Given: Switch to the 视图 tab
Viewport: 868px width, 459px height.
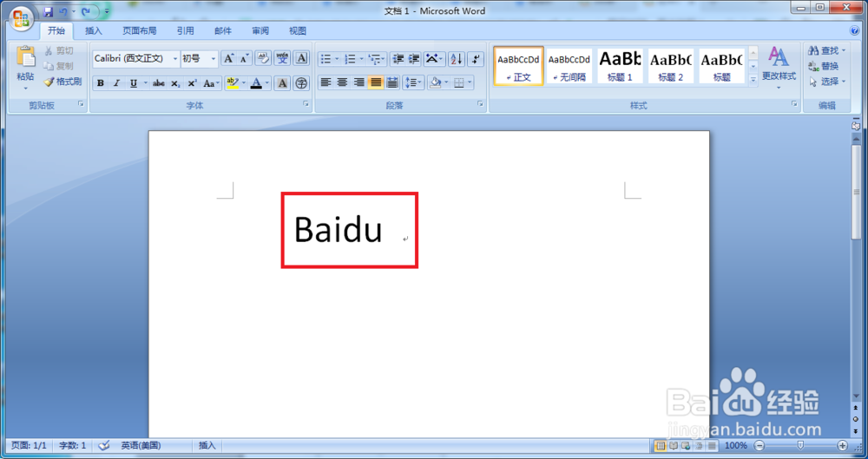Looking at the screenshot, I should pyautogui.click(x=298, y=31).
